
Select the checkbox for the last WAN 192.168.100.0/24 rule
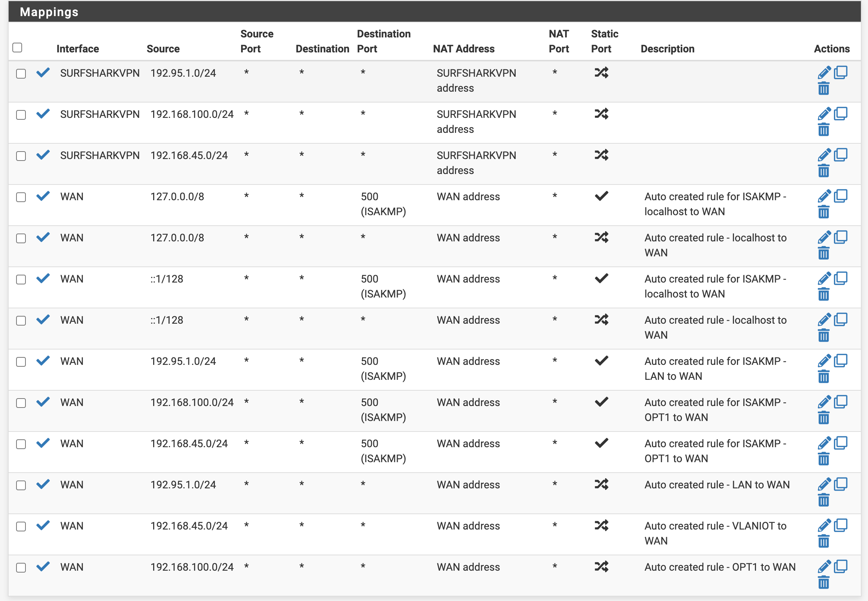21,568
